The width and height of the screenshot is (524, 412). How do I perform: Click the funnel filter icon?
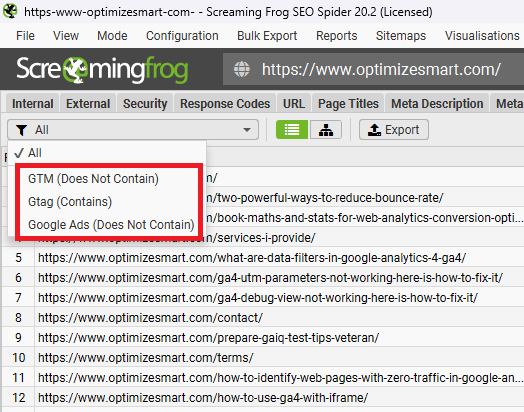pos(22,130)
